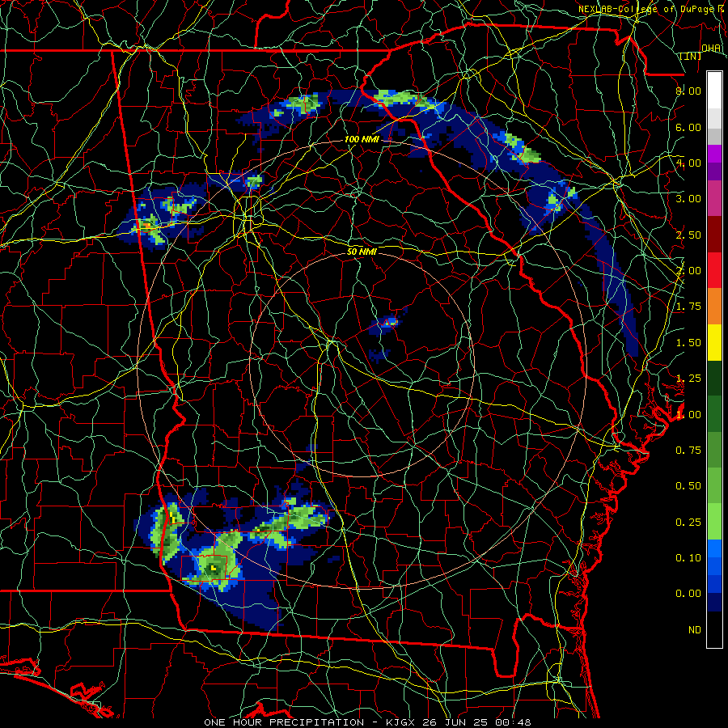Click the white swatch atop the legend
The image size is (728, 728).
pos(714,90)
